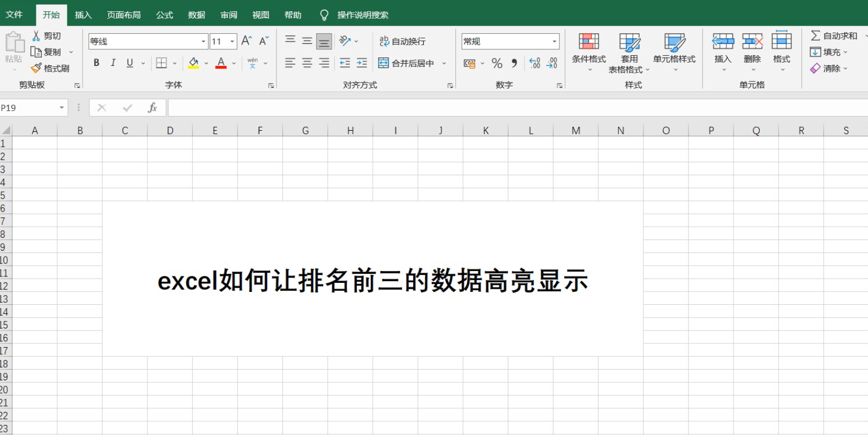Open number format dropdown (常规)
The height and width of the screenshot is (435, 868).
(x=554, y=41)
